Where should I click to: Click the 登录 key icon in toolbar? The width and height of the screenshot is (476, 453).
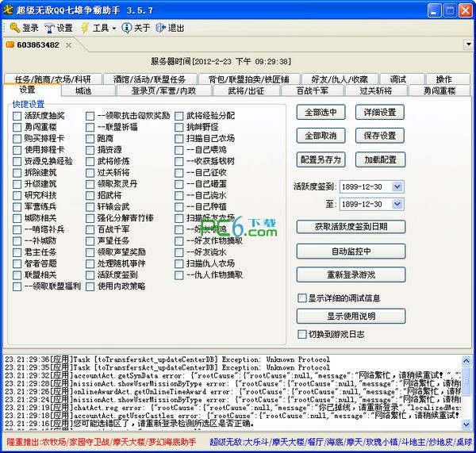pos(14,28)
